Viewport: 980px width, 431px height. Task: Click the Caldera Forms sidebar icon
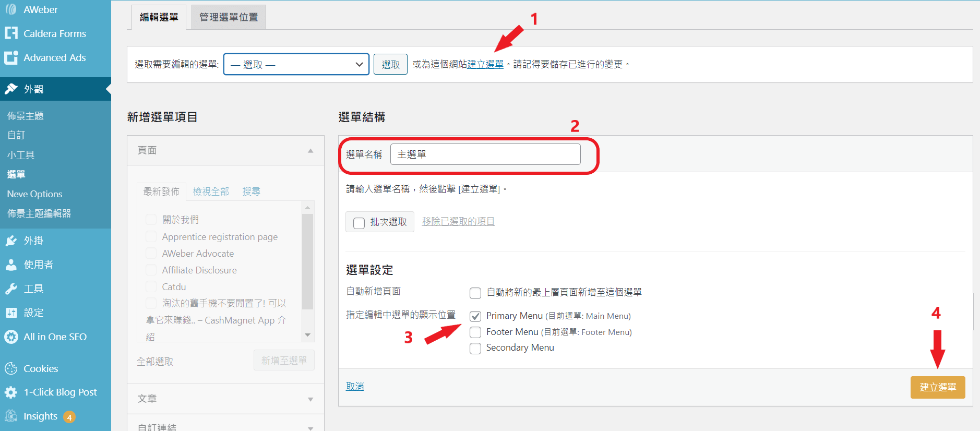[x=11, y=33]
